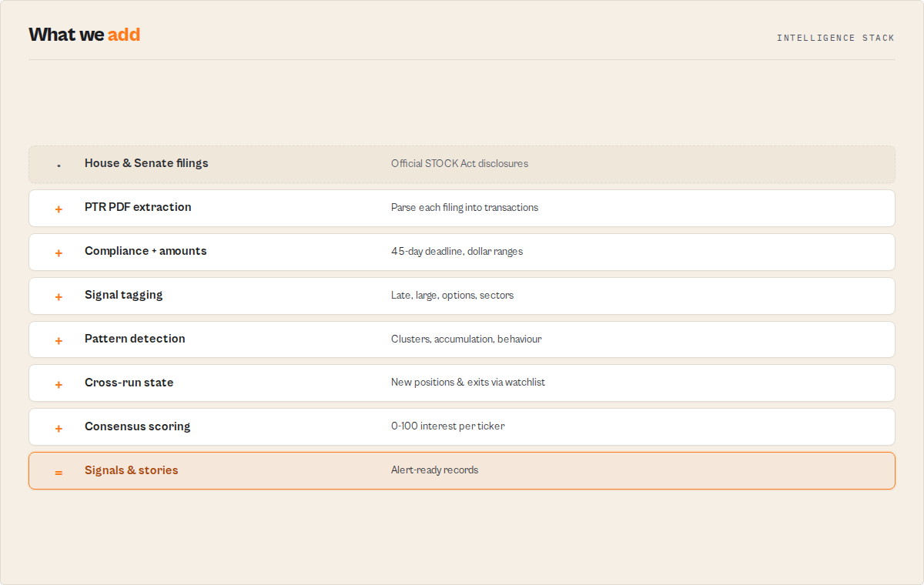Click the plus icon beside Consensus scoring
This screenshot has height=585, width=924.
pos(59,428)
